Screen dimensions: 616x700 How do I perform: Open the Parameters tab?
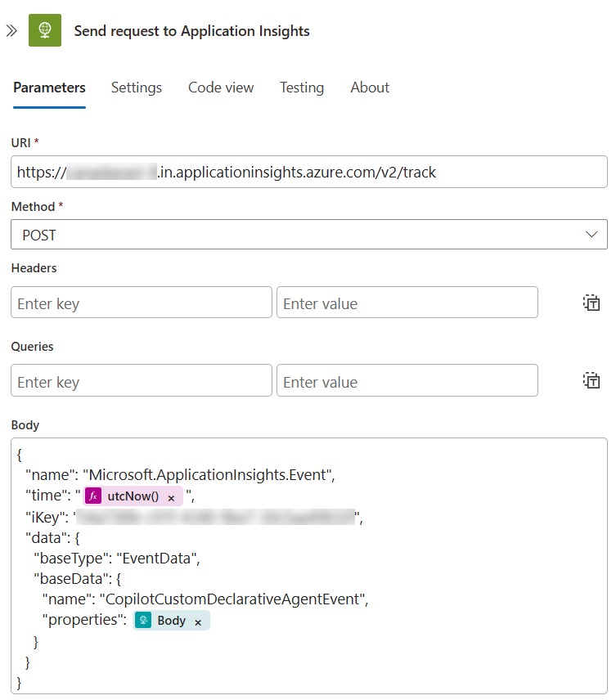click(49, 87)
